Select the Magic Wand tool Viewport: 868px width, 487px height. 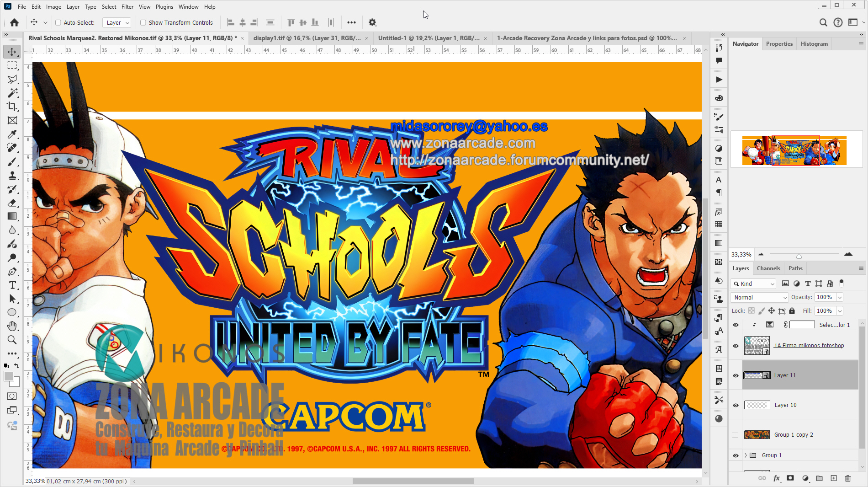coord(12,93)
